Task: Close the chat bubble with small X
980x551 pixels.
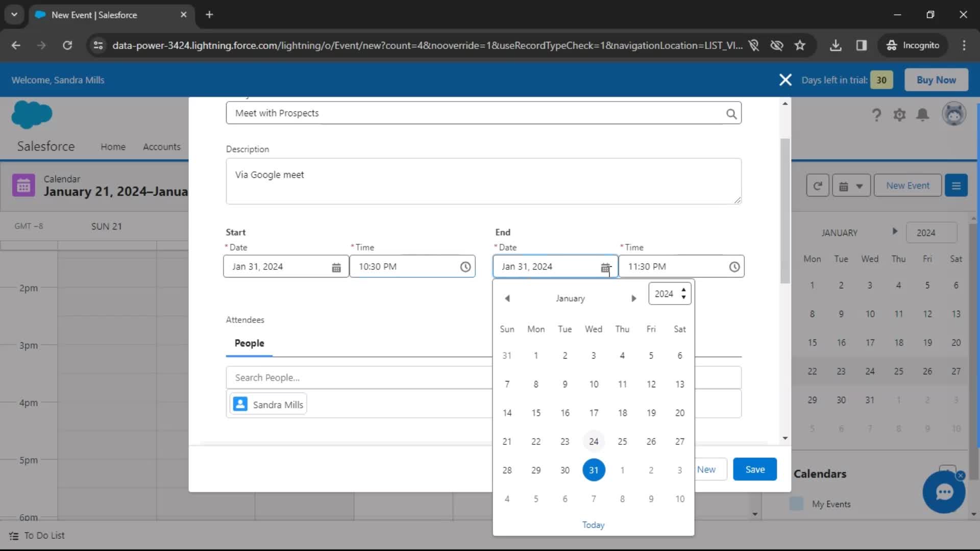Action: tap(961, 475)
